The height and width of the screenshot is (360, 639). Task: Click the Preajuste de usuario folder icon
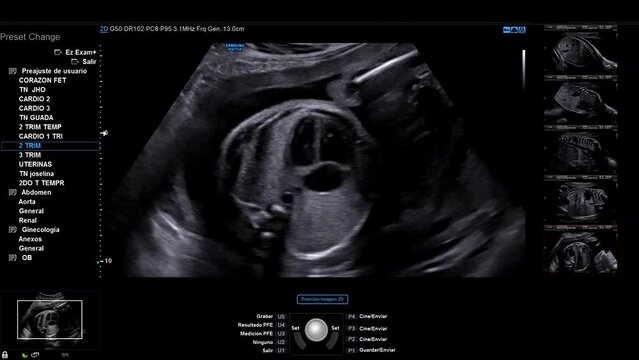click(x=13, y=71)
